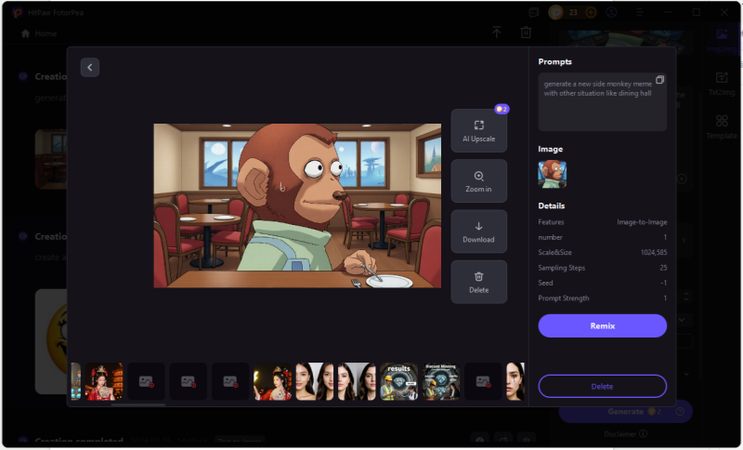
Task: Click the trash icon in top bar
Action: 526,32
